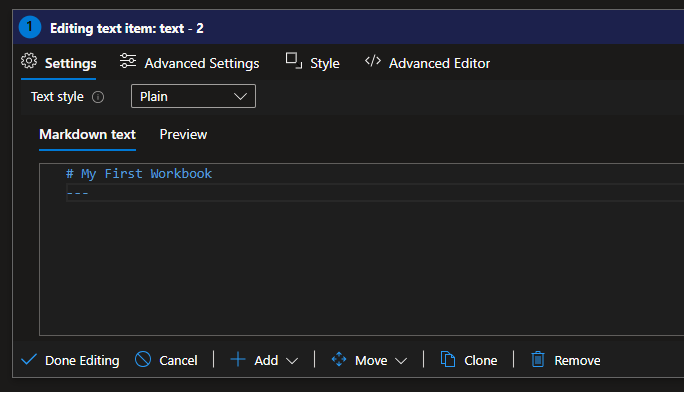685x395 pixels.
Task: Click the Done Editing button text
Action: [x=82, y=360]
